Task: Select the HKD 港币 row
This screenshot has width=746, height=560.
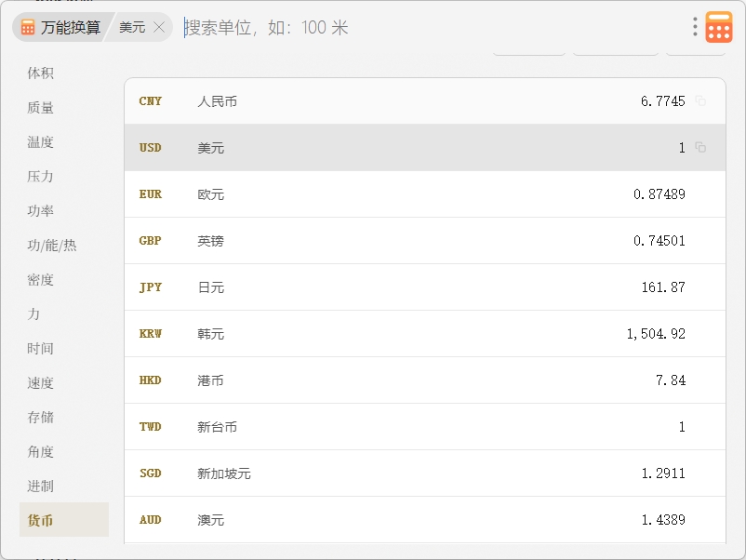Action: tap(425, 380)
